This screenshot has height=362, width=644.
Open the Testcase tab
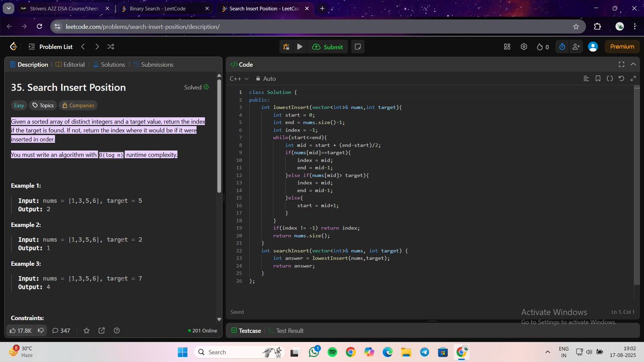[x=246, y=330]
